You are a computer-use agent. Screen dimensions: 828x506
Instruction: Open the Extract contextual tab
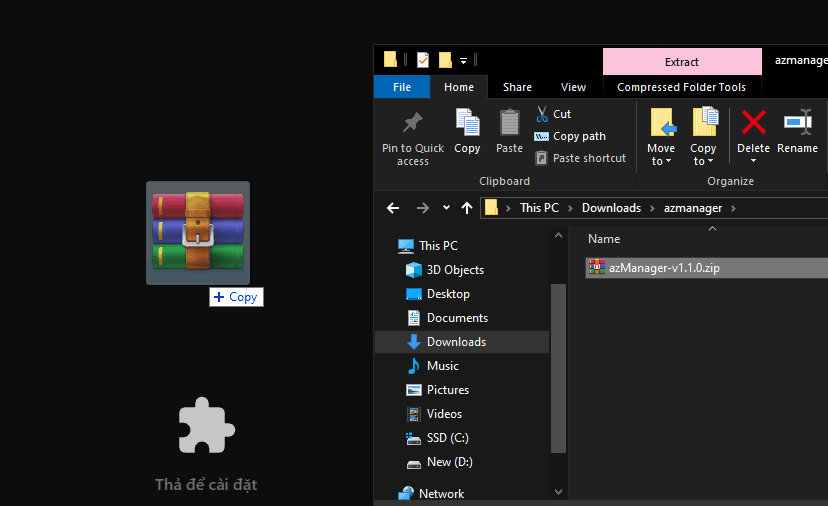pyautogui.click(x=682, y=62)
